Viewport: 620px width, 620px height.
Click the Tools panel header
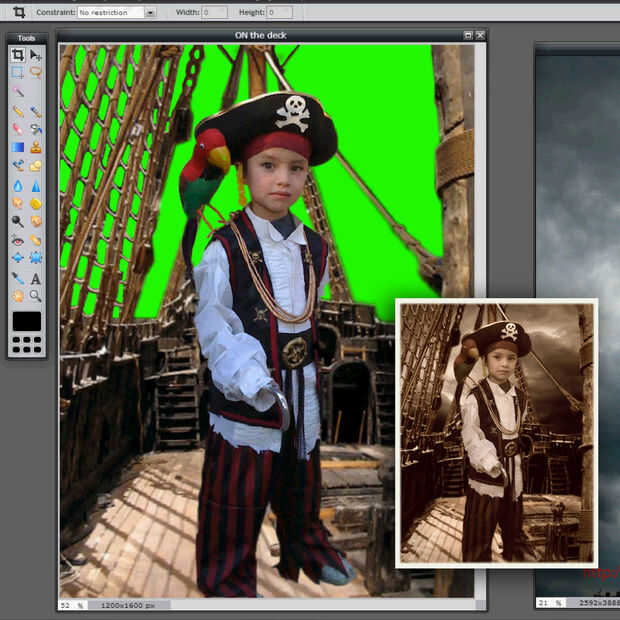(x=27, y=38)
